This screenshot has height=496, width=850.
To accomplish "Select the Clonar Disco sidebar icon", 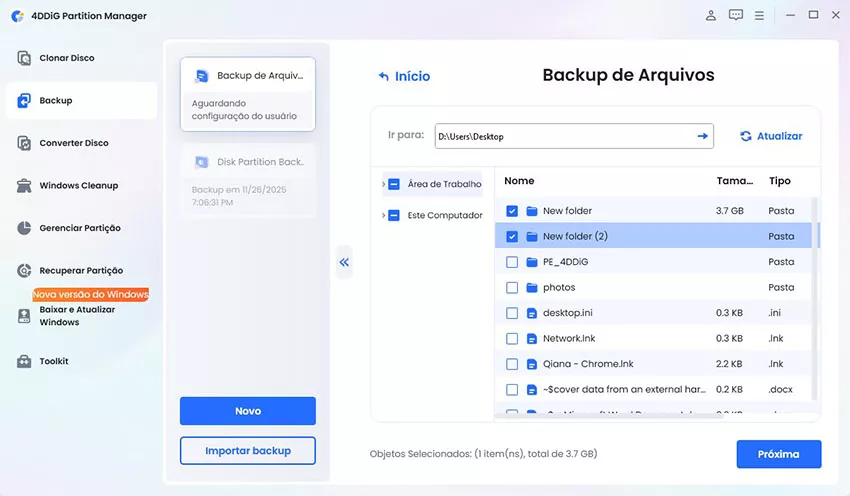I will pos(24,58).
